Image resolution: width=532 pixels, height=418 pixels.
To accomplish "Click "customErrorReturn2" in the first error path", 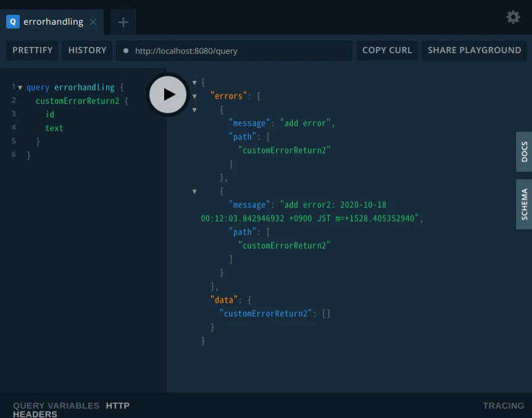I will pos(284,151).
